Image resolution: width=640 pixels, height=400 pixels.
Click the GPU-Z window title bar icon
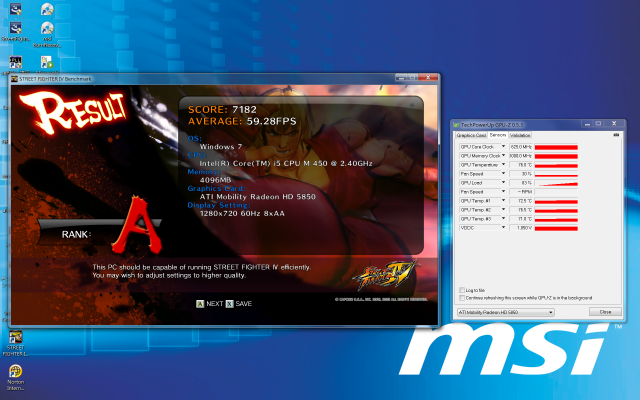point(457,124)
